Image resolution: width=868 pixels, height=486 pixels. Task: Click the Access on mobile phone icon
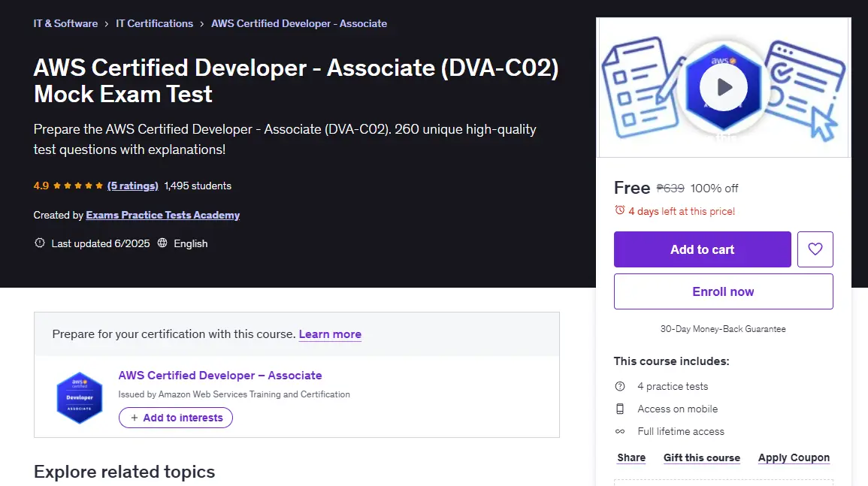point(620,409)
